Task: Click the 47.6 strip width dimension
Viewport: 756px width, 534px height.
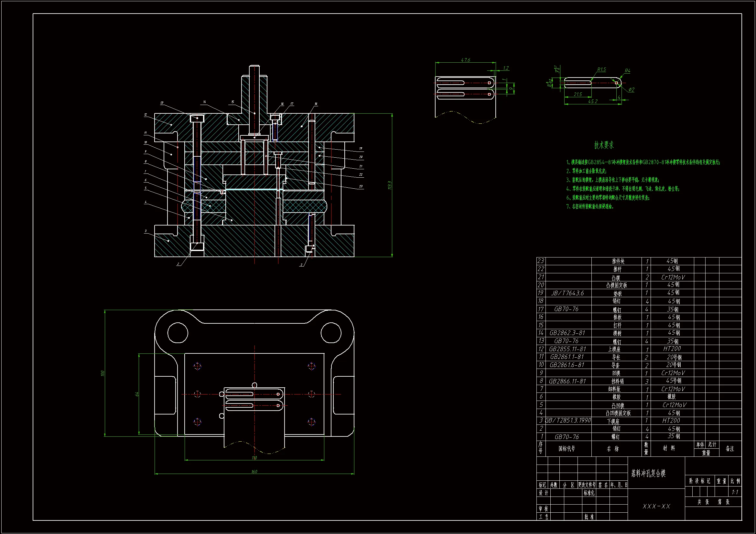Action: point(466,60)
